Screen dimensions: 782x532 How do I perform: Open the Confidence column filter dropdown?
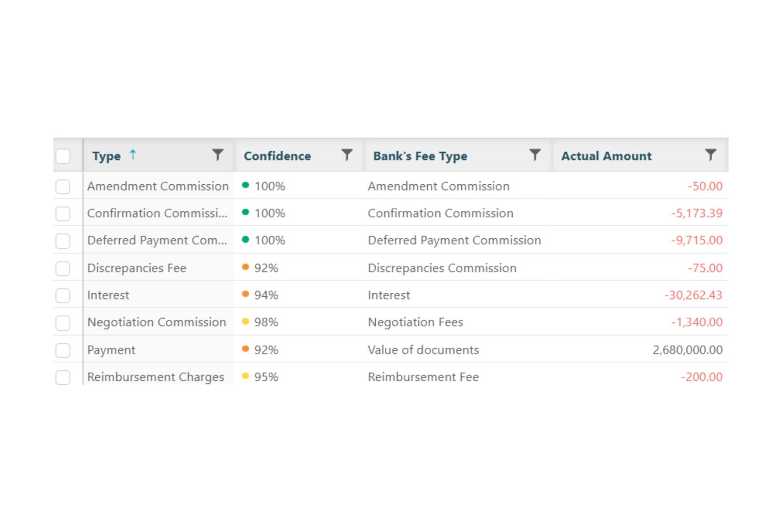pyautogui.click(x=347, y=155)
